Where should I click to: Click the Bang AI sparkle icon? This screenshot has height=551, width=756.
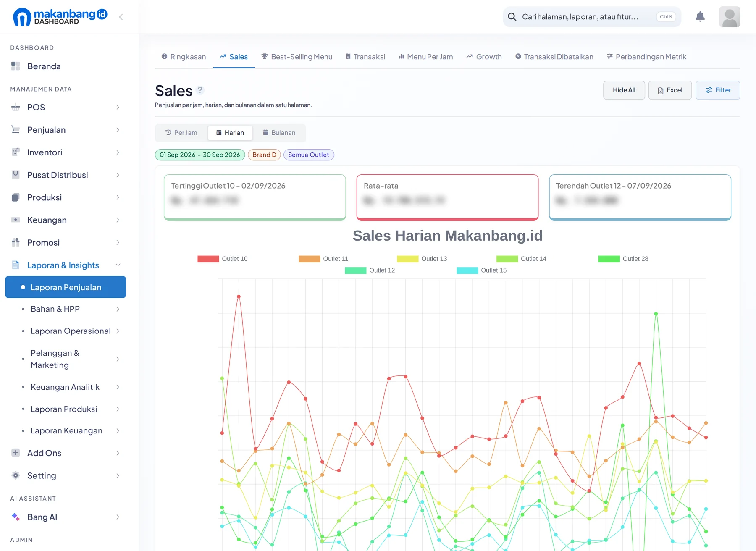click(16, 517)
